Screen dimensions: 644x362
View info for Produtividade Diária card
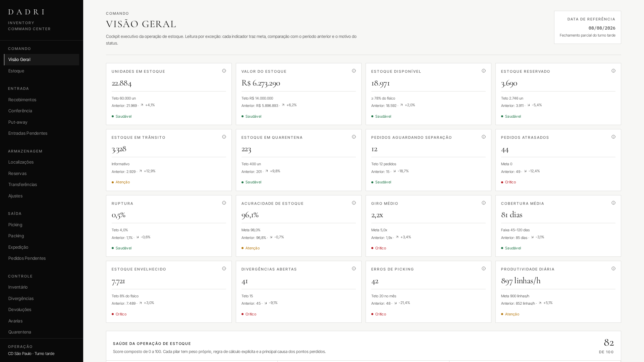coord(613,268)
